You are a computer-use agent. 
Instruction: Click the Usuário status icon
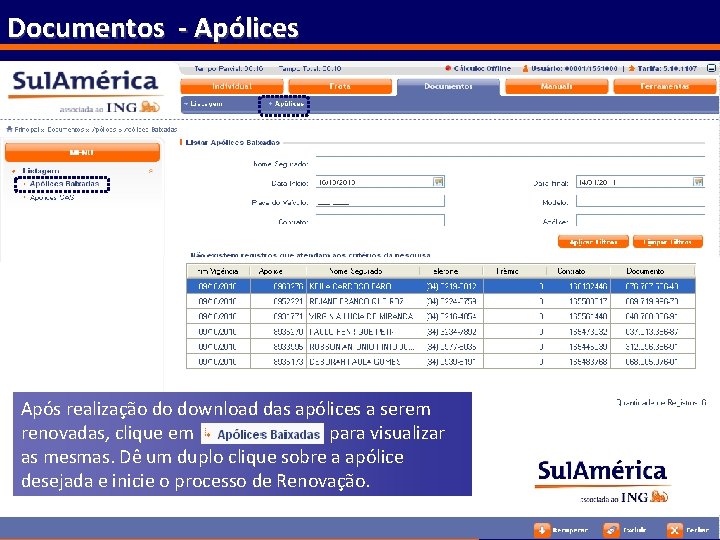(525, 68)
